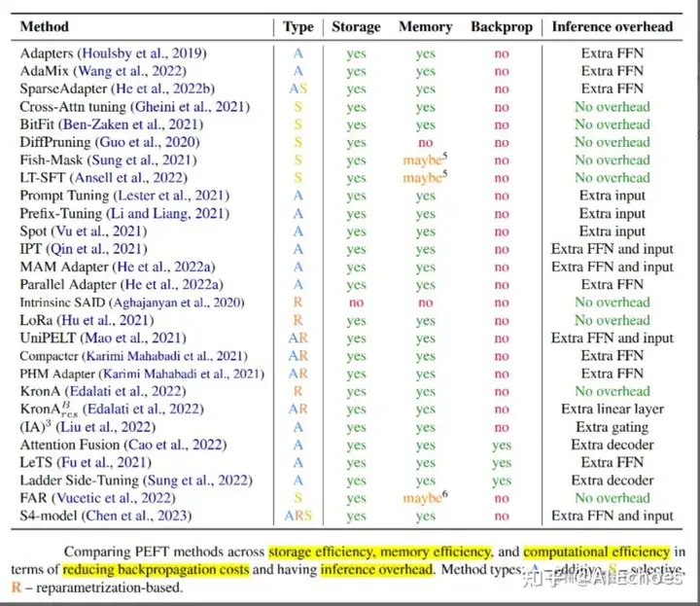Screen dimensions: 700x606
Task: Click the Houlsby et al., 2019 citation
Action: pos(142,53)
